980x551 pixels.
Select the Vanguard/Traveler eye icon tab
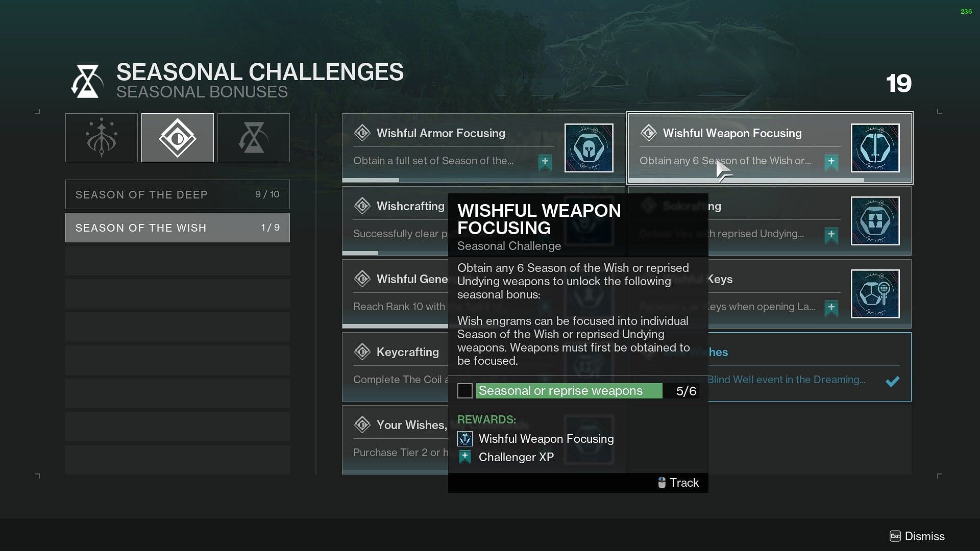click(x=177, y=137)
